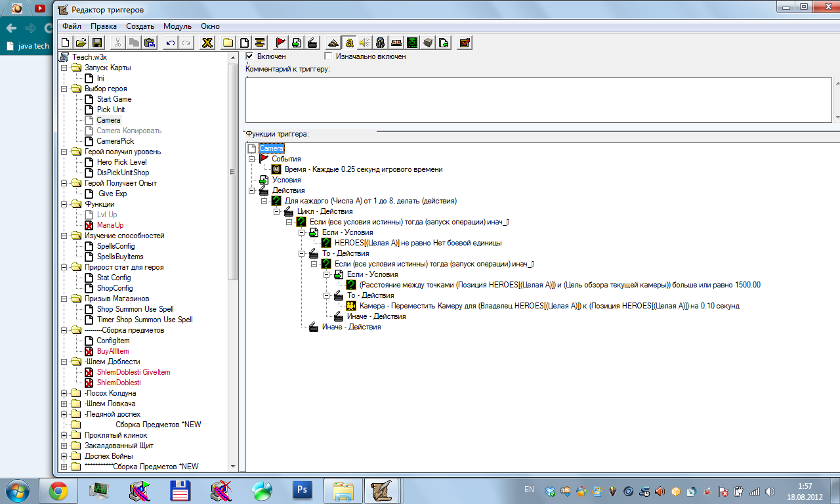Viewport: 840px width, 504px height.
Task: Open the Создать menu
Action: point(140,26)
